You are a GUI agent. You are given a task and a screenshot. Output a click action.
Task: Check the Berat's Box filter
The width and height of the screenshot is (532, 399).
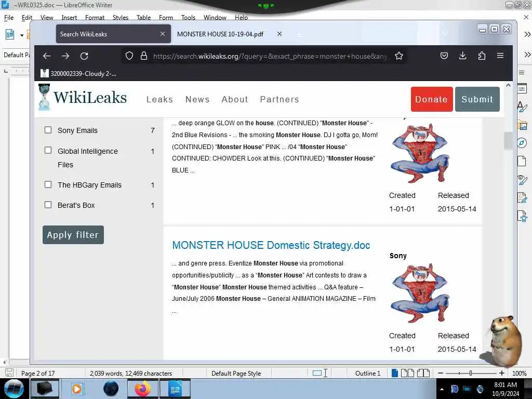(x=48, y=205)
